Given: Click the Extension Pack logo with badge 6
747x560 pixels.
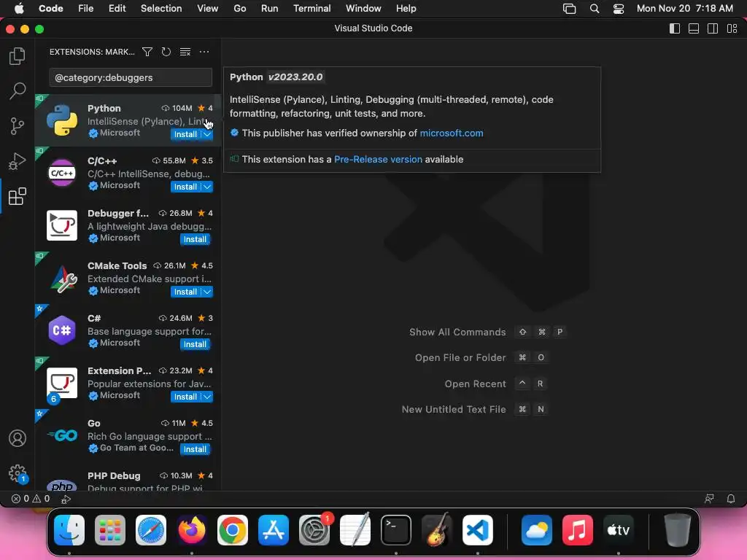Looking at the screenshot, I should point(62,383).
